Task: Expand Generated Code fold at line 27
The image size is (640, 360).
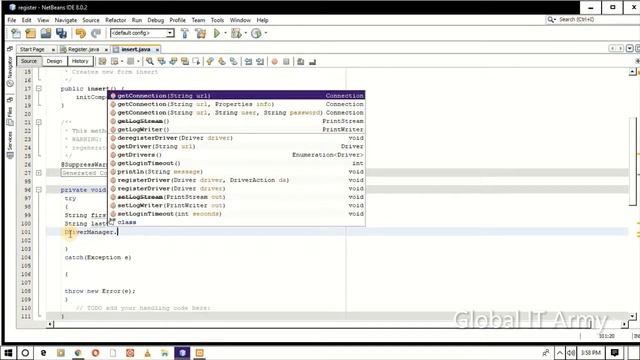Action: 39,173
